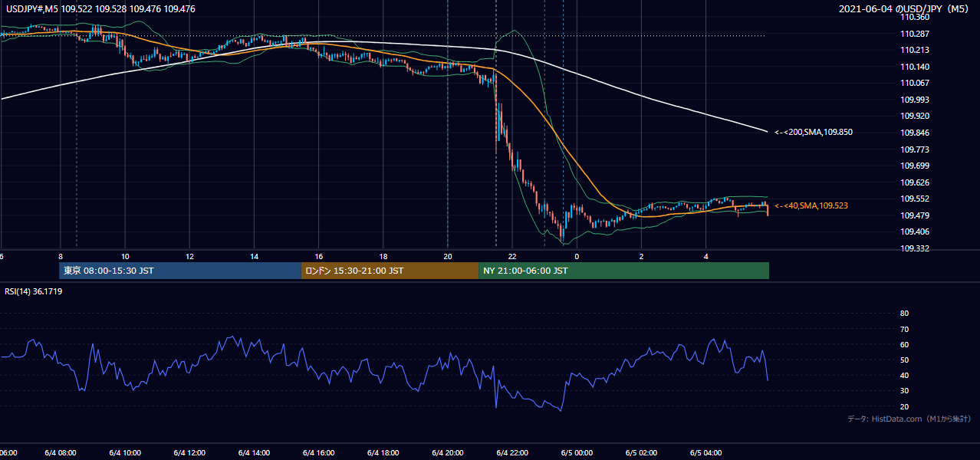Click hour tick 18 under price chart

[383, 256]
